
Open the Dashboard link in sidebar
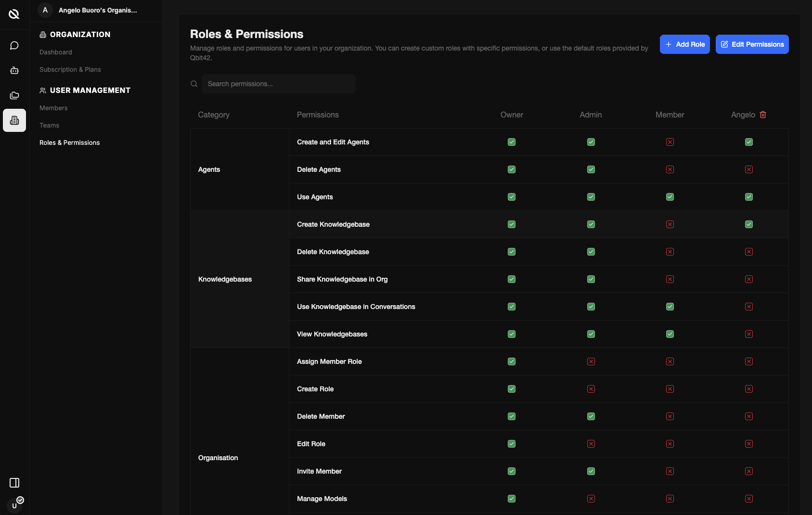tap(56, 52)
